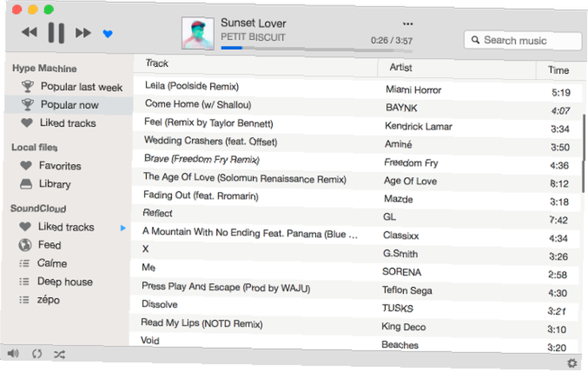588x372 pixels.
Task: Toggle shuffle mode
Action: 59,354
